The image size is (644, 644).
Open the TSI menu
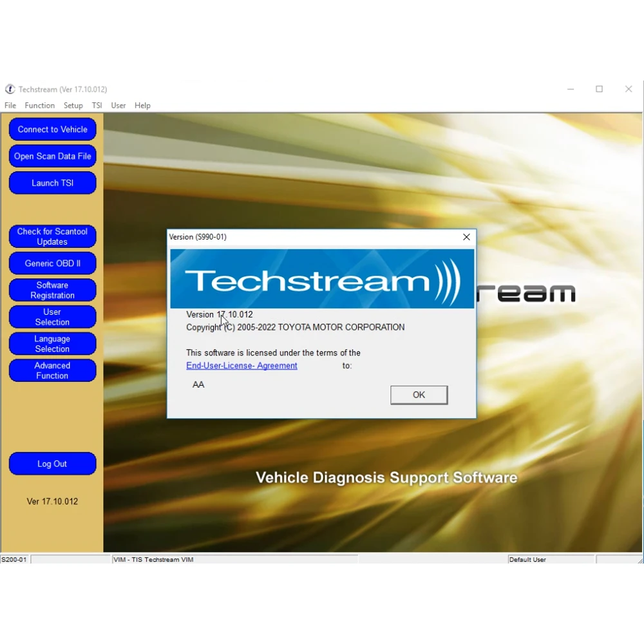(x=97, y=106)
